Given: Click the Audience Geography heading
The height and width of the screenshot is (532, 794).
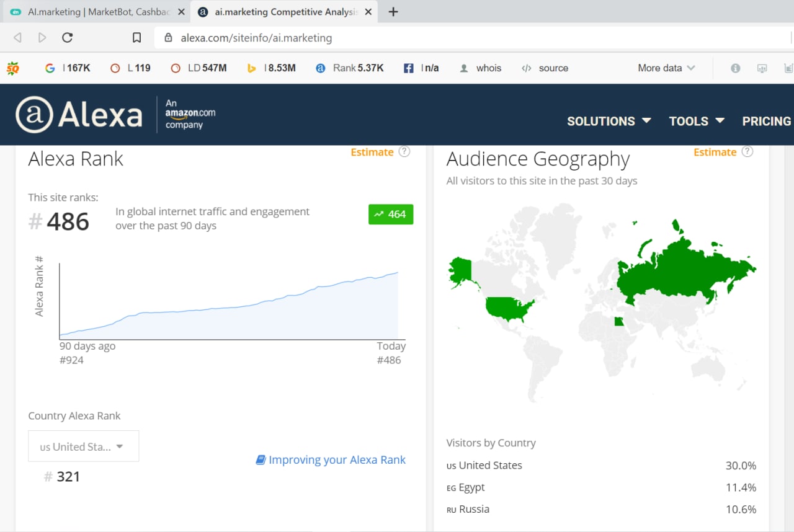Looking at the screenshot, I should (x=538, y=159).
